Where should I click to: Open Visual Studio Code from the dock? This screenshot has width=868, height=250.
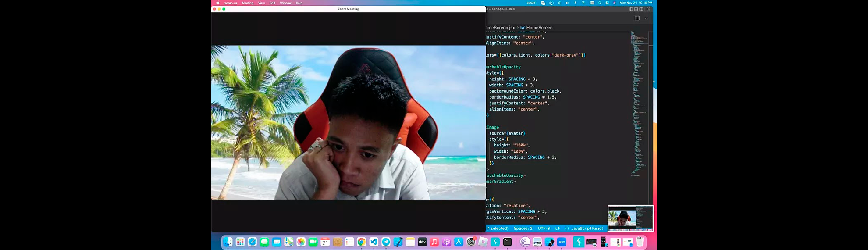pos(374,242)
